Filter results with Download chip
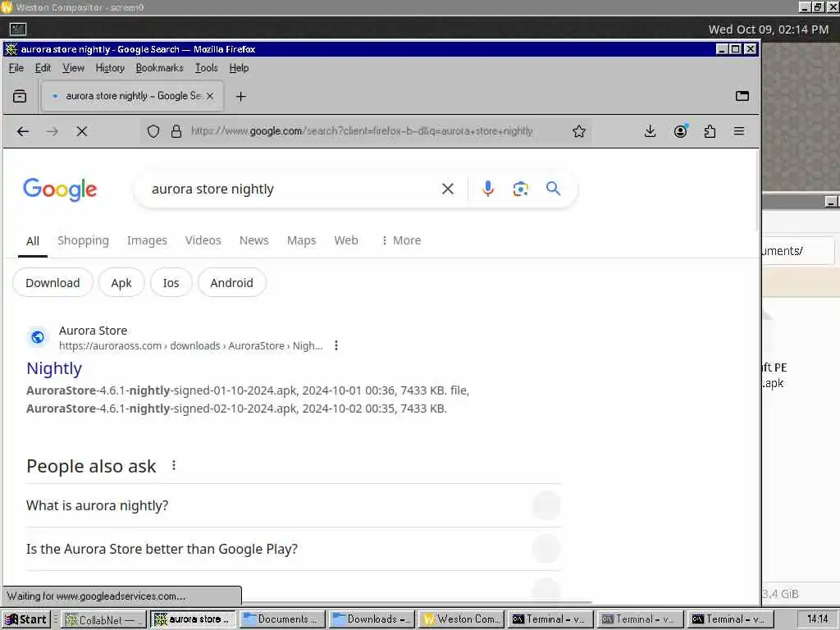 click(x=52, y=283)
